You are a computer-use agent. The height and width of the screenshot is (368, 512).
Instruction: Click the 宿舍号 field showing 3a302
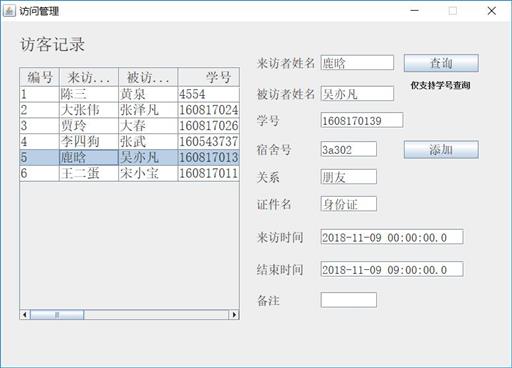(349, 149)
